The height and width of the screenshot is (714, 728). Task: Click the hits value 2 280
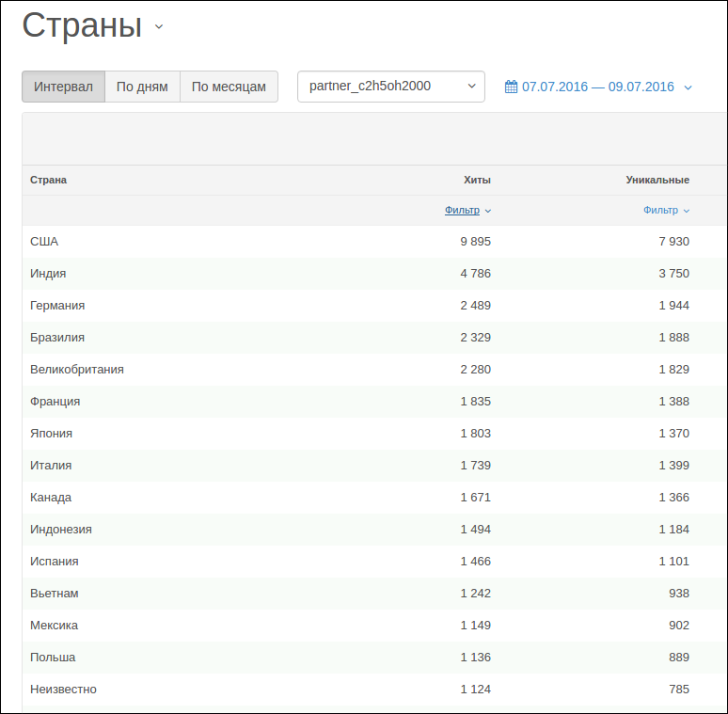pyautogui.click(x=475, y=370)
